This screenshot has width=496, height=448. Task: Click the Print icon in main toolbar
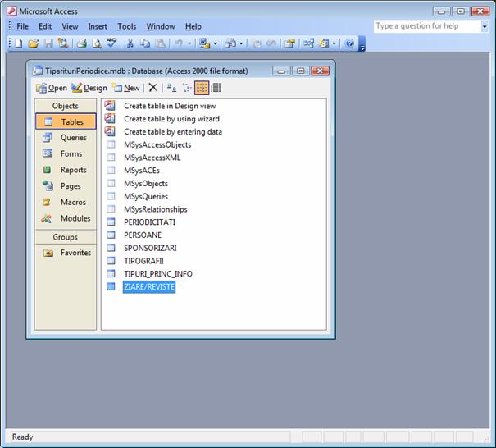tap(82, 43)
